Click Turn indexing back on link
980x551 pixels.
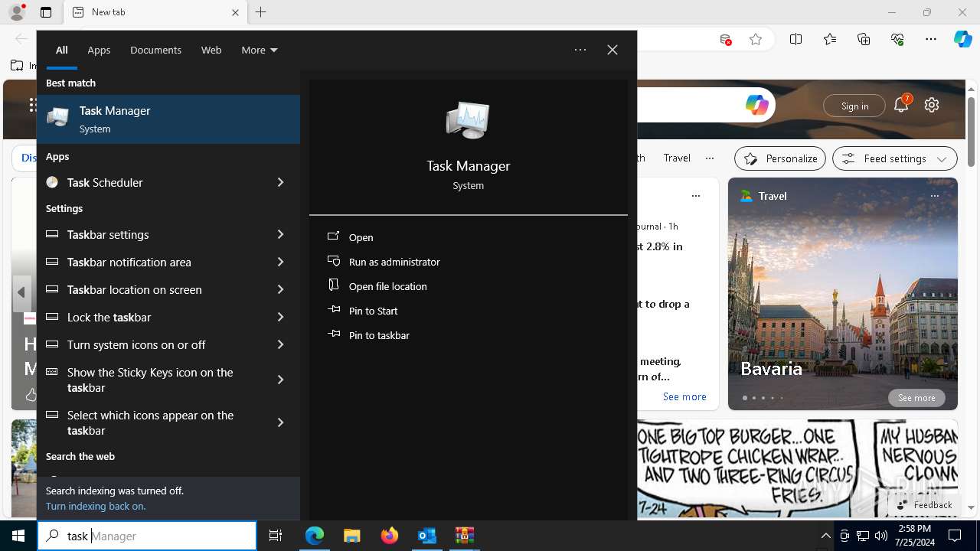click(95, 506)
